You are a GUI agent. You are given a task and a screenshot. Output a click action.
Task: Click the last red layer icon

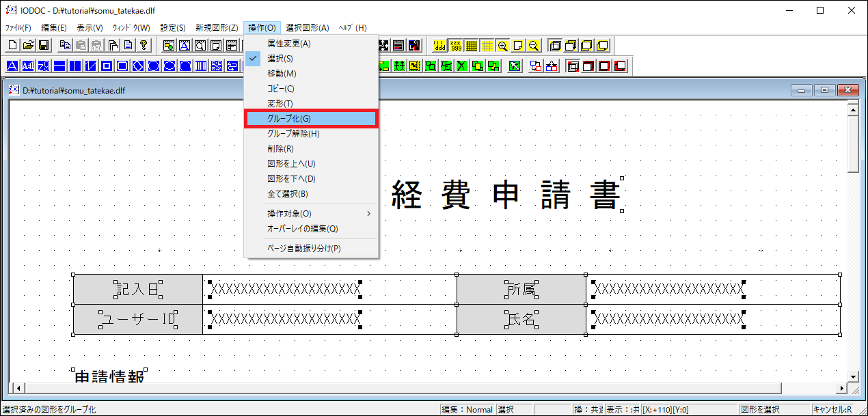621,66
